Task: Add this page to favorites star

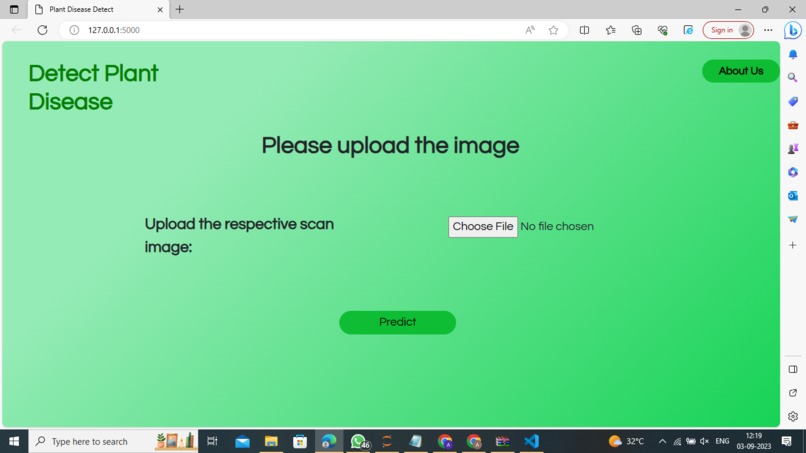Action: pos(553,30)
